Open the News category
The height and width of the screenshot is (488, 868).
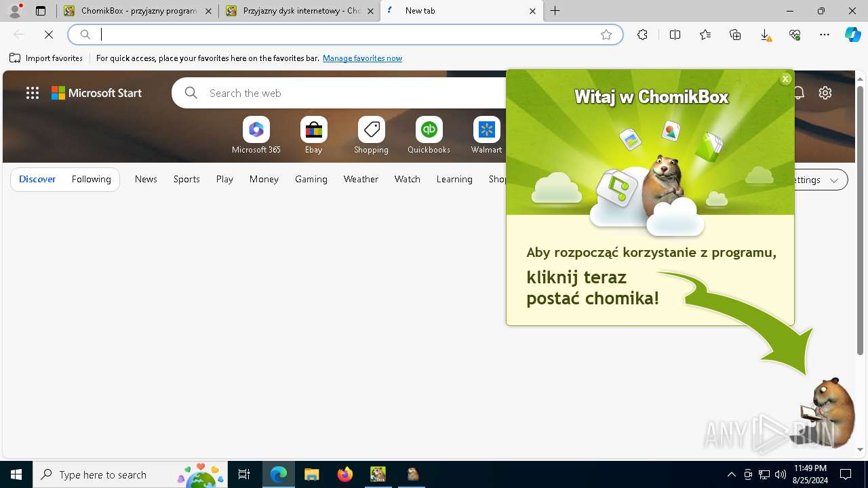tap(146, 179)
